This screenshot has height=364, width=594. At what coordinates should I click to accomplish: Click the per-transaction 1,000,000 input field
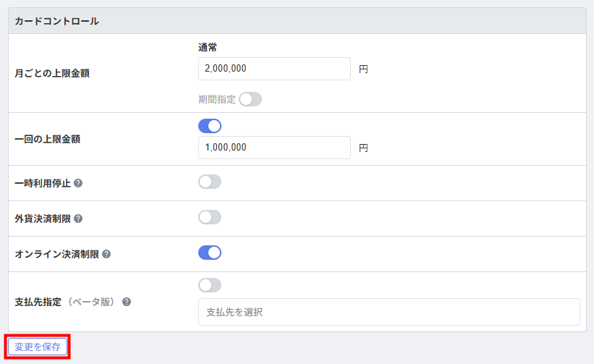pos(273,148)
